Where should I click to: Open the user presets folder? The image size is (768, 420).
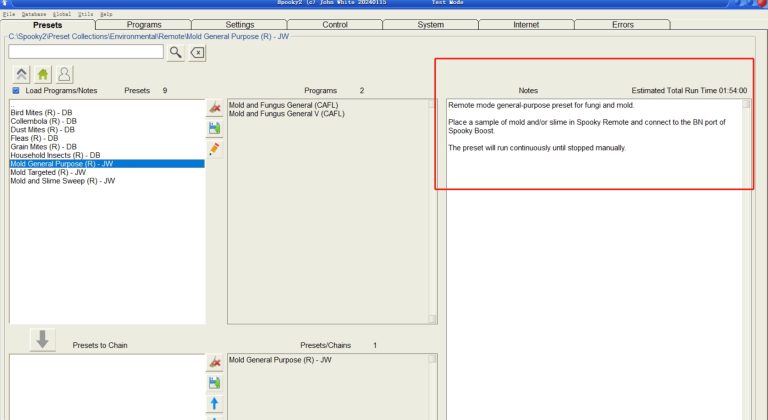tap(64, 74)
